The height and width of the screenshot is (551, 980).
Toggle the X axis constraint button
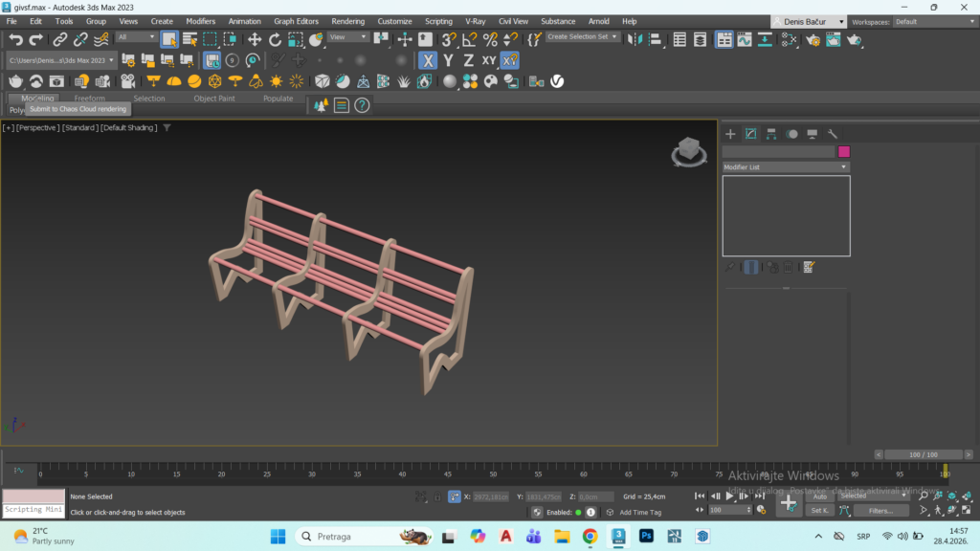click(x=428, y=60)
